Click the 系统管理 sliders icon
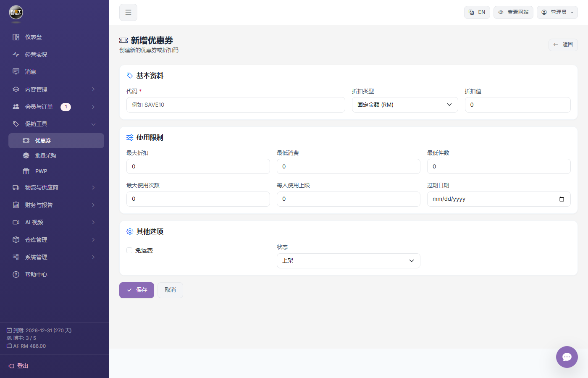The image size is (588, 378). coord(16,257)
